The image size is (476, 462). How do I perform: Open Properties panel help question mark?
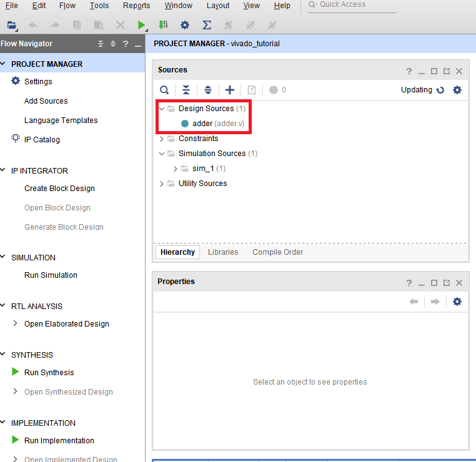(409, 283)
